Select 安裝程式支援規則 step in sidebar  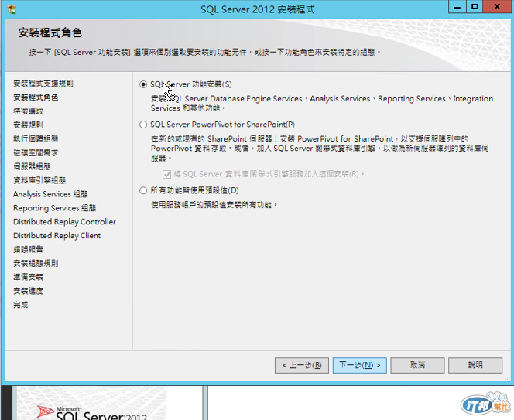43,84
